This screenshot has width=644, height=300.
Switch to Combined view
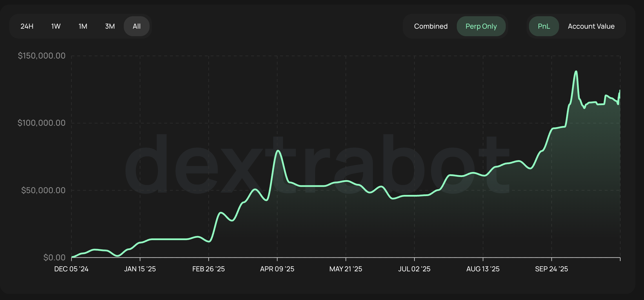431,26
